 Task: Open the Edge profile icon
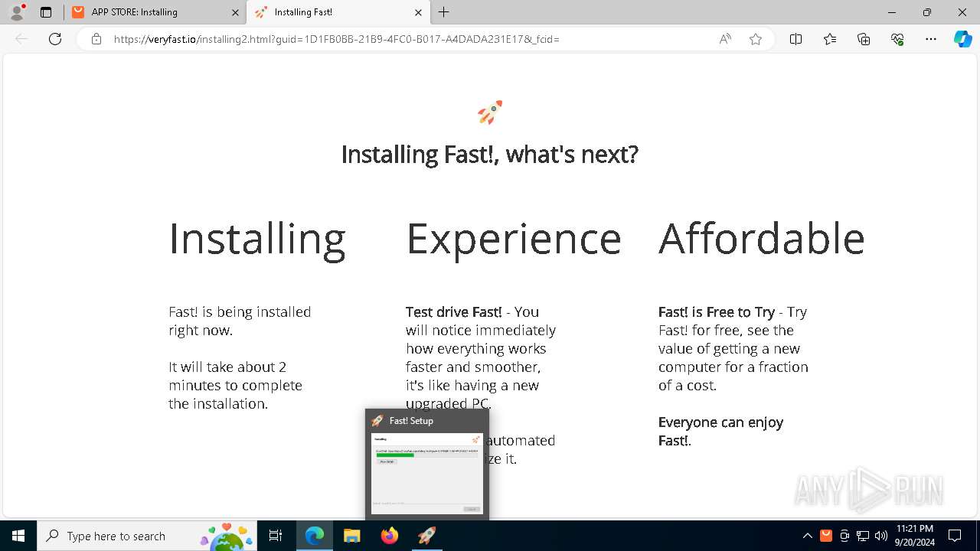(x=17, y=12)
